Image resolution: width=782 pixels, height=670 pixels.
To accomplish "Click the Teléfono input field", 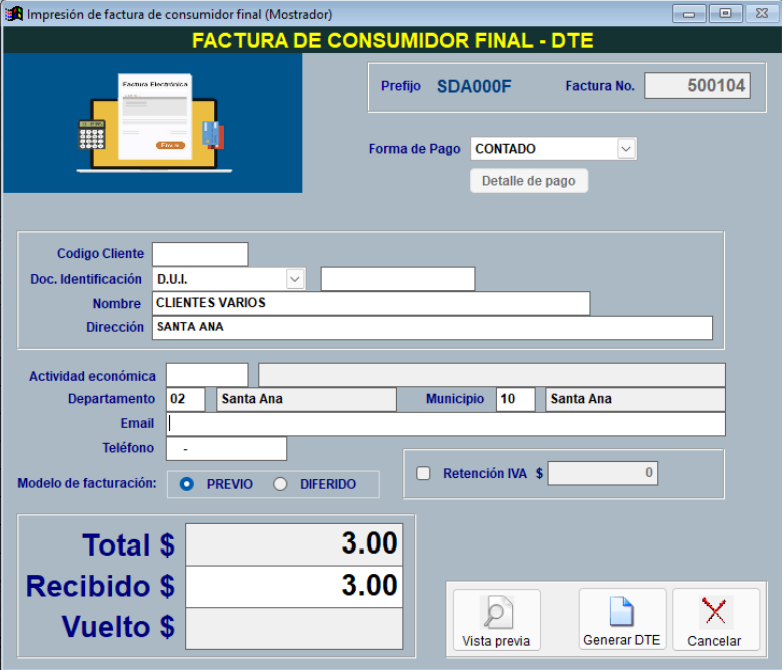I will [226, 449].
